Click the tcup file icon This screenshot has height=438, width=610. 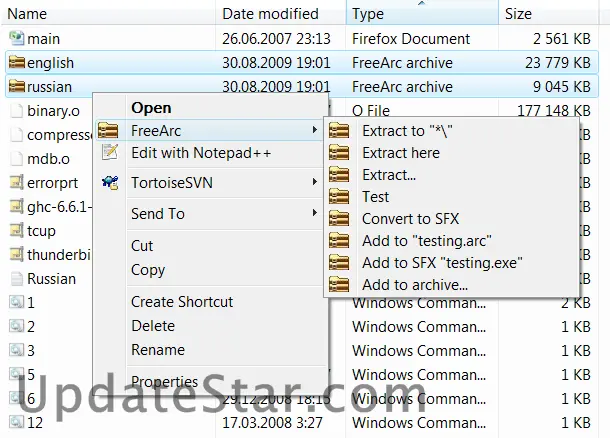coord(16,230)
